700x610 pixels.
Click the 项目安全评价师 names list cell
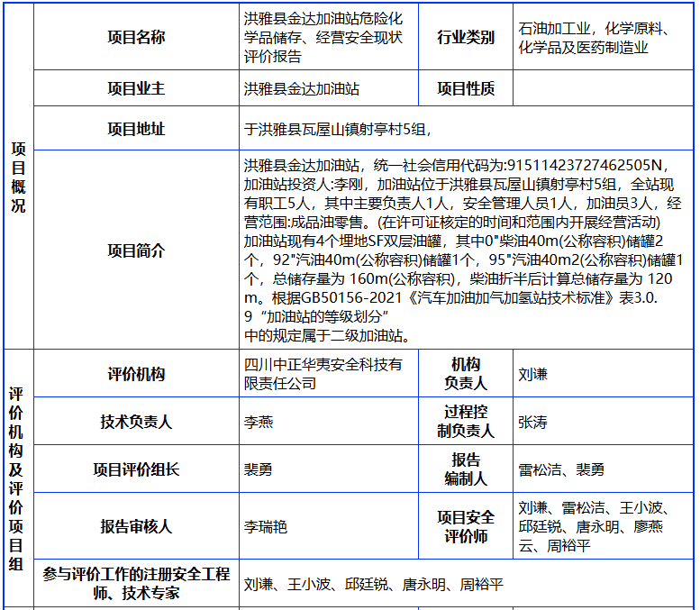(603, 526)
